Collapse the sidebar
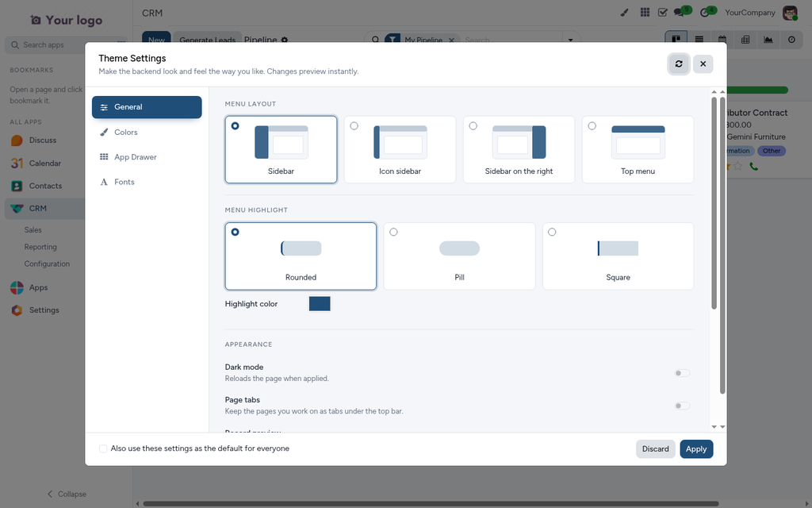The image size is (812, 508). pyautogui.click(x=67, y=494)
